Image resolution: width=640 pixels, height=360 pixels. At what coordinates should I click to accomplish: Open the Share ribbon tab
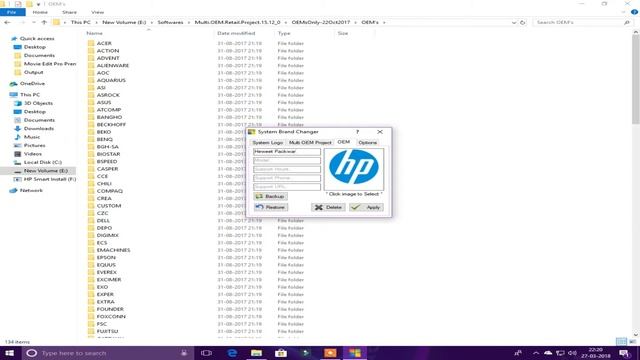point(69,12)
